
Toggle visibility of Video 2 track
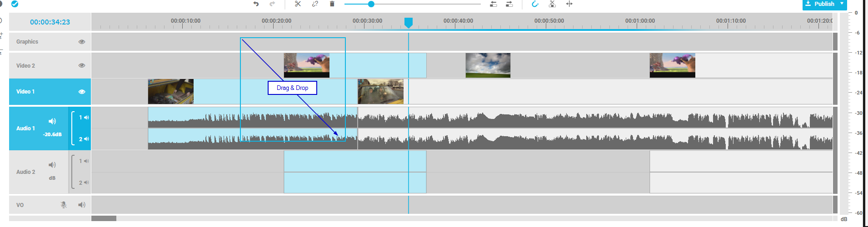click(82, 65)
